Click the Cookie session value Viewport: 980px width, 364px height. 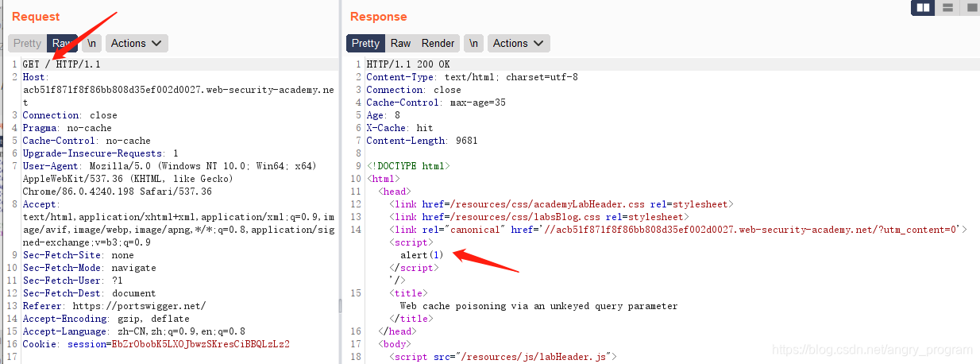200,344
